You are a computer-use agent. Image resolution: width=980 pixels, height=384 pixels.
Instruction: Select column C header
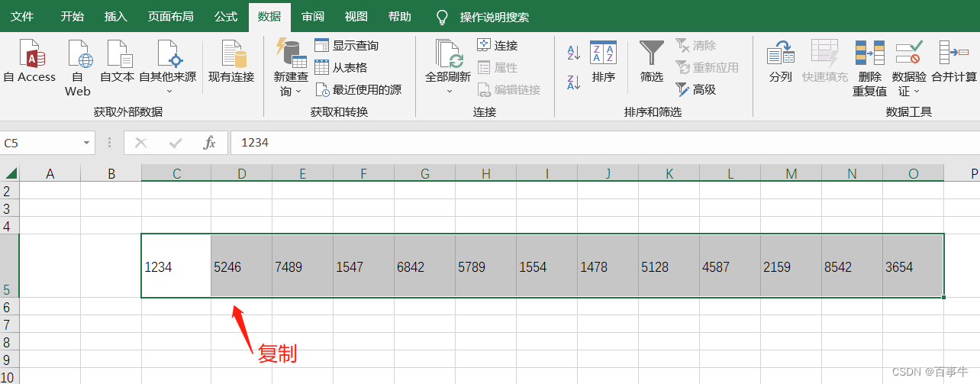click(x=176, y=173)
